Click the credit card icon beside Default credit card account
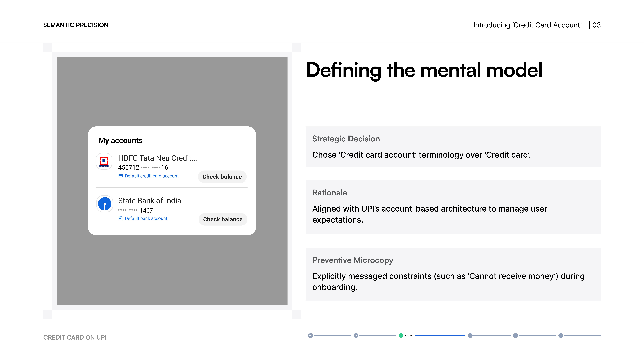Screen dimensions: 644x362 click(x=120, y=176)
